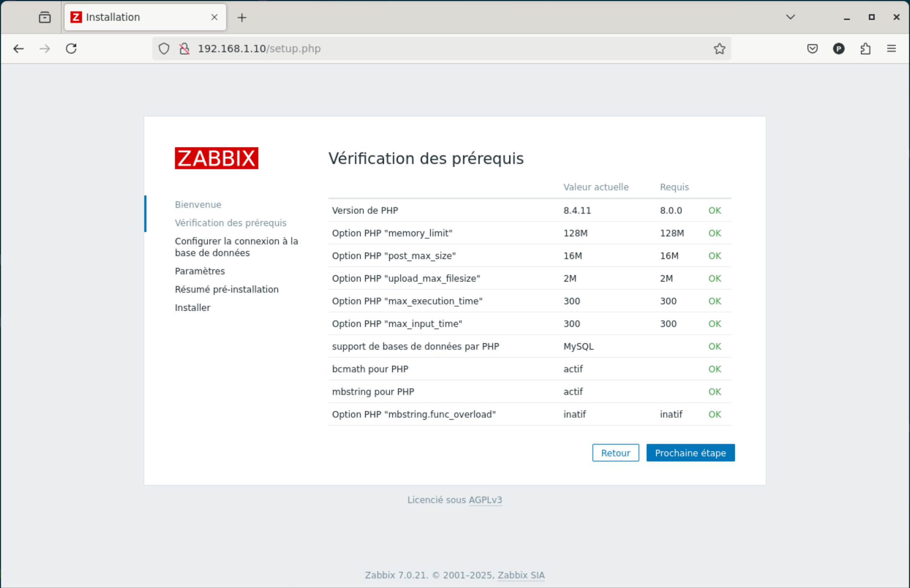Maximize the browser window

(872, 17)
